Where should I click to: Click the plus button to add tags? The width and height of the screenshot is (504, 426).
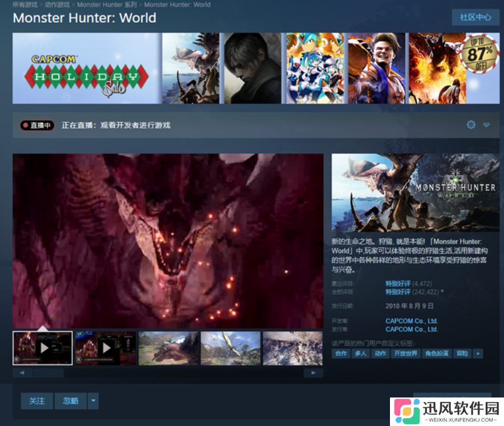pos(478,354)
